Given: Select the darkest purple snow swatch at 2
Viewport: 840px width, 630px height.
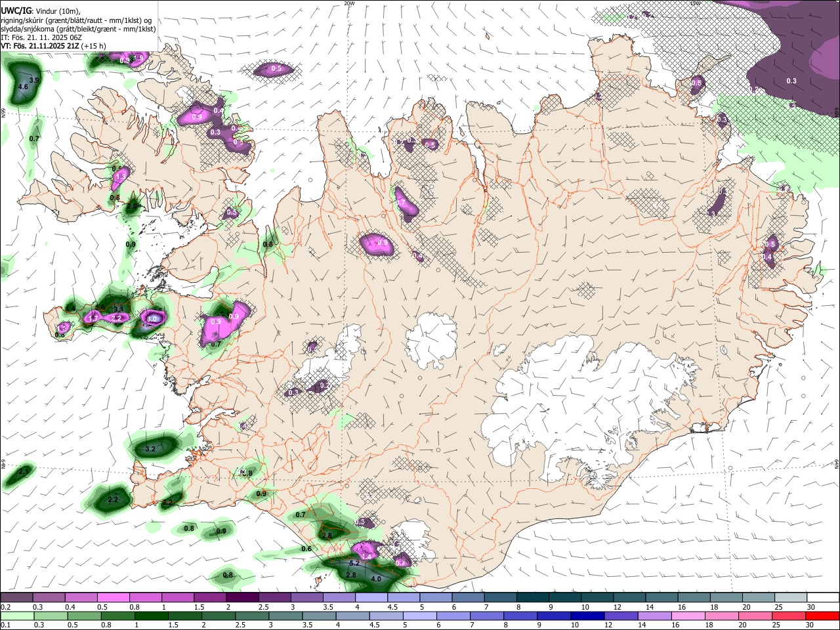Looking at the screenshot, I should [241, 597].
